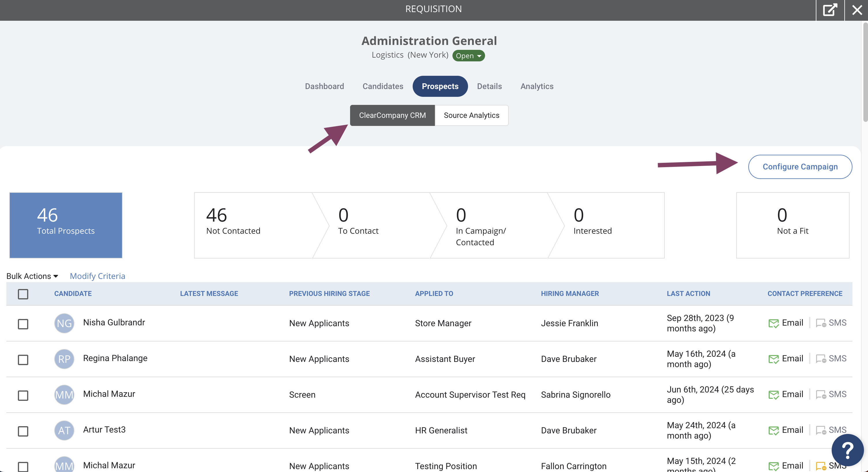Click Email icon in Testing Position row
The height and width of the screenshot is (472, 868).
point(774,466)
